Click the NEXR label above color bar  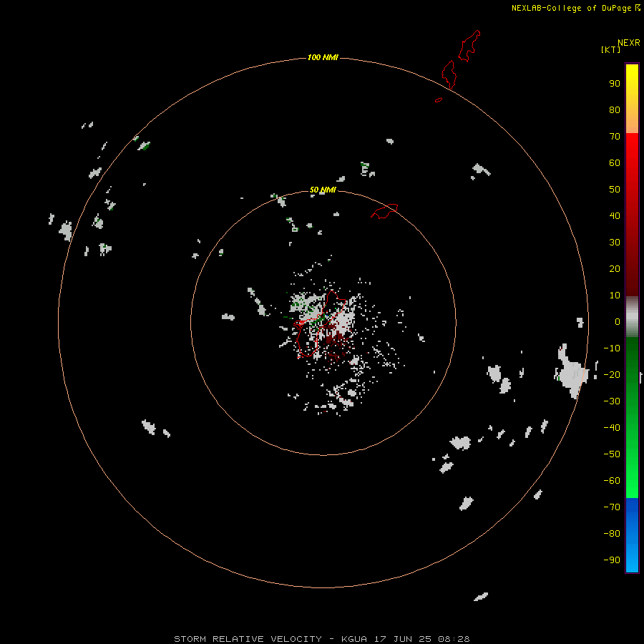[629, 42]
